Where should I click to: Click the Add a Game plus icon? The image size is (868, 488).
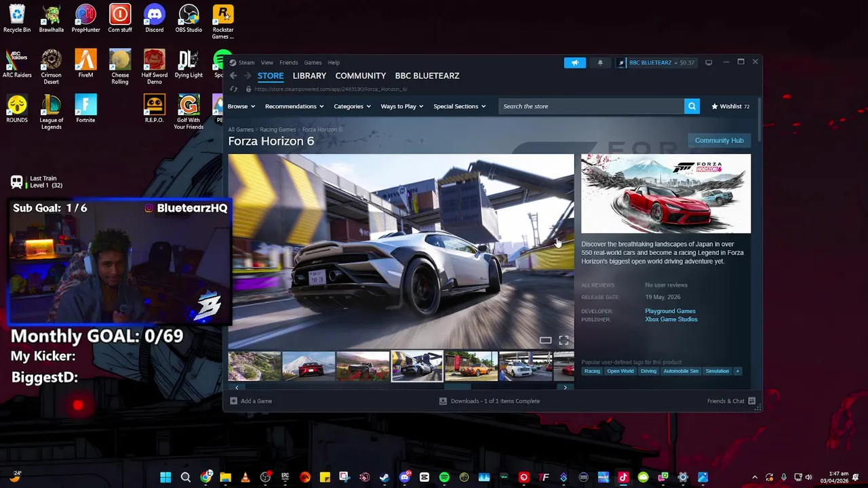[233, 401]
